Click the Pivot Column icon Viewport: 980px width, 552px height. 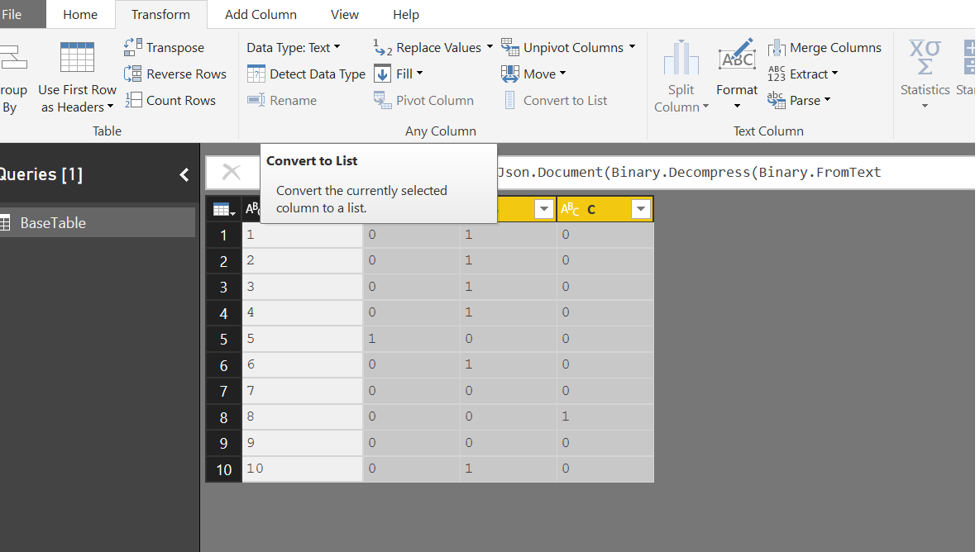[383, 100]
